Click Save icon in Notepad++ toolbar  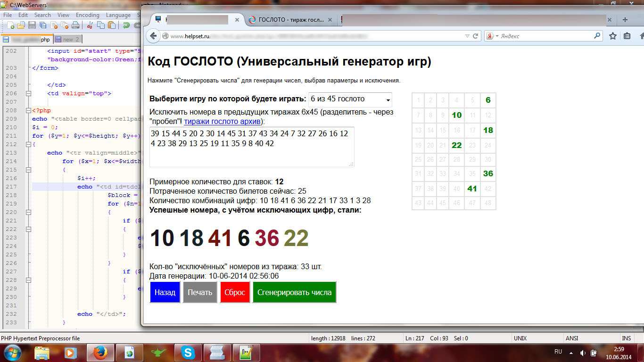tap(32, 25)
